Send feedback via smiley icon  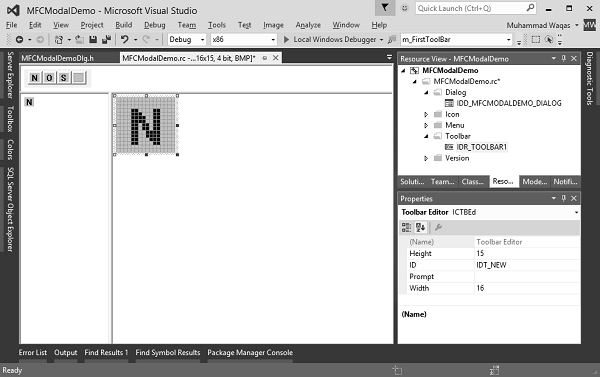[404, 8]
